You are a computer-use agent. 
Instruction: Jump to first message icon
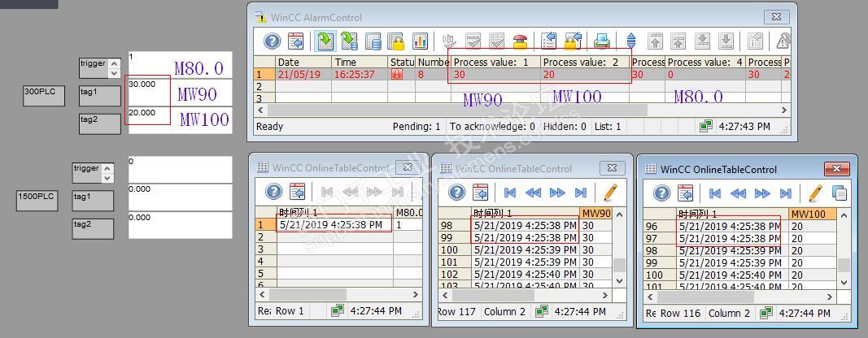tap(655, 41)
